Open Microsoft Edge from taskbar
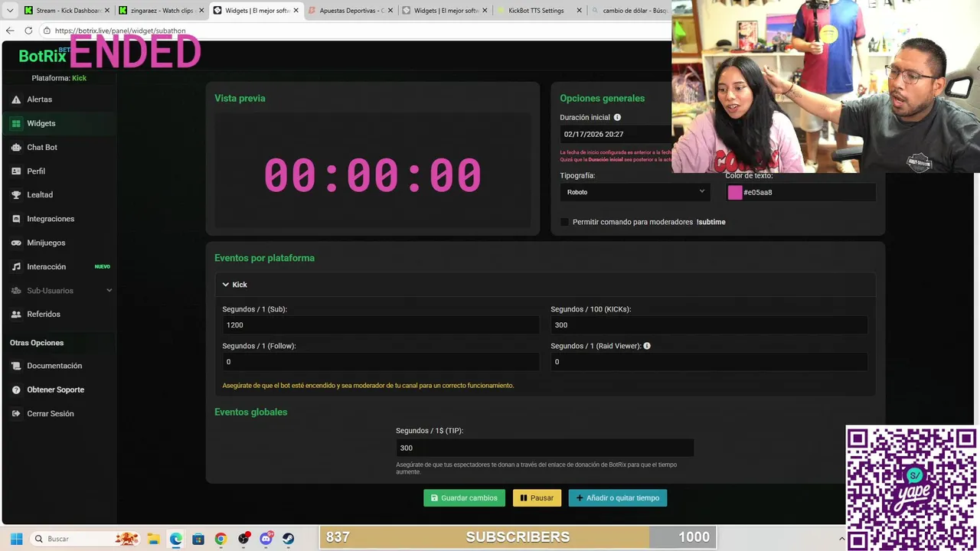Image resolution: width=980 pixels, height=551 pixels. coord(176,539)
